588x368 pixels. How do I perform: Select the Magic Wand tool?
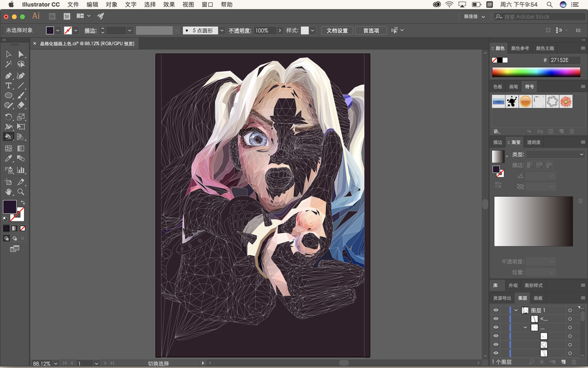[x=9, y=64]
